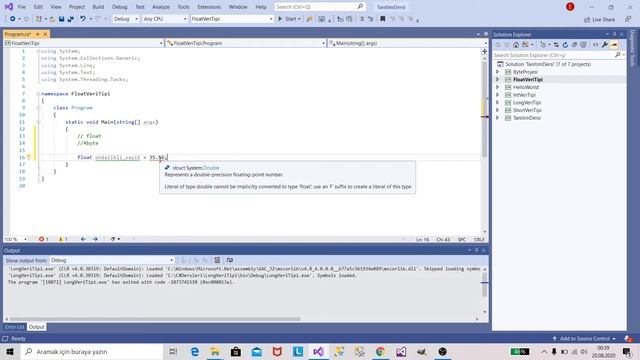Open the Any CPU platform dropdown
This screenshot has width=640, height=360.
(x=165, y=19)
